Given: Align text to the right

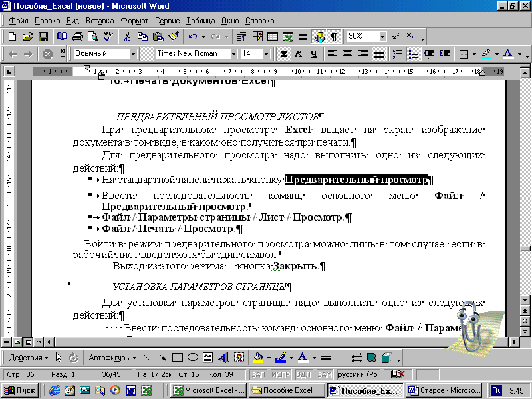Looking at the screenshot, I should pyautogui.click(x=363, y=54).
